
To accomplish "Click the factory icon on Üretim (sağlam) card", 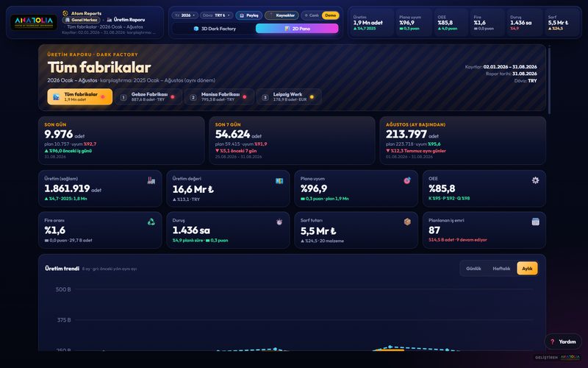I will [x=151, y=180].
